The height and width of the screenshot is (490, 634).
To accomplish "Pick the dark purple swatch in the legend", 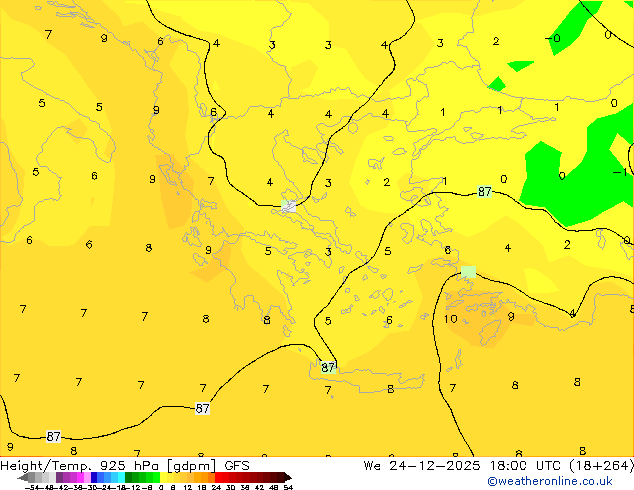I will 59,478.
